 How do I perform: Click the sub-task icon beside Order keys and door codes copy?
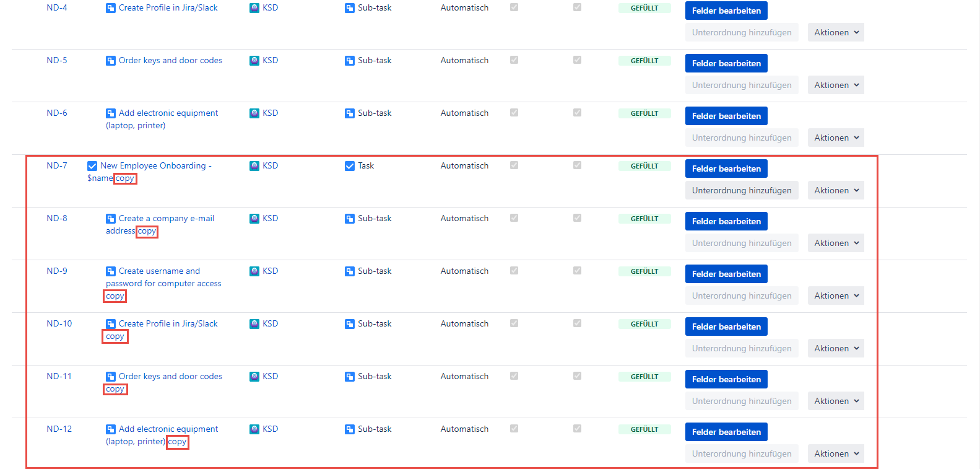(x=111, y=377)
